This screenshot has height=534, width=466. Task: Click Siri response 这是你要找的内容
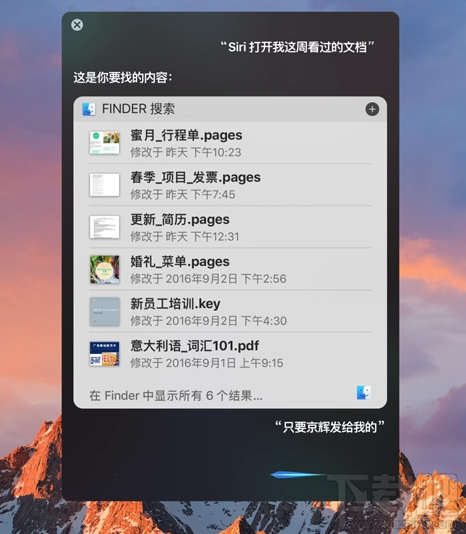[x=123, y=78]
